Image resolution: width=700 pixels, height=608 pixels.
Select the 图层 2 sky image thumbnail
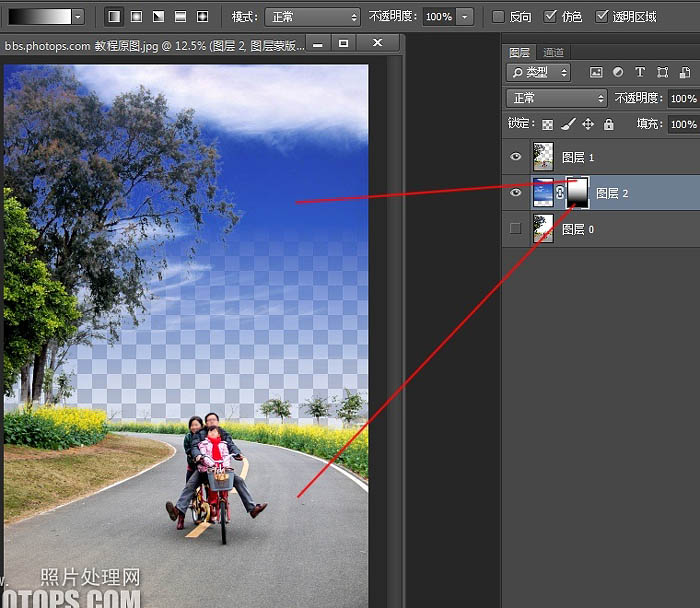pos(543,192)
